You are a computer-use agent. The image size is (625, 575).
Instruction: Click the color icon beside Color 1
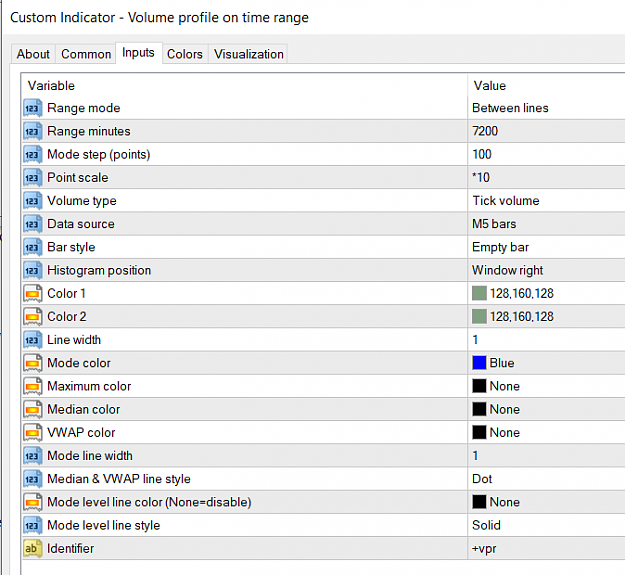(x=33, y=294)
